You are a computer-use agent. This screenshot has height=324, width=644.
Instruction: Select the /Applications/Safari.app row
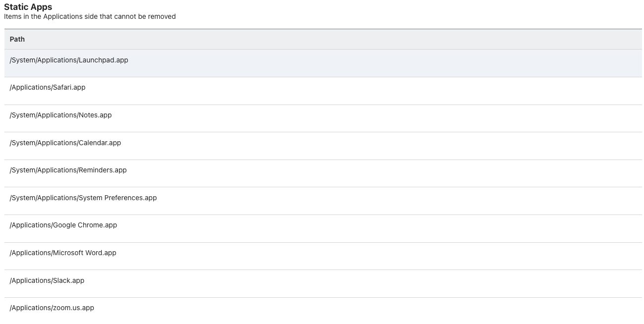coord(323,91)
